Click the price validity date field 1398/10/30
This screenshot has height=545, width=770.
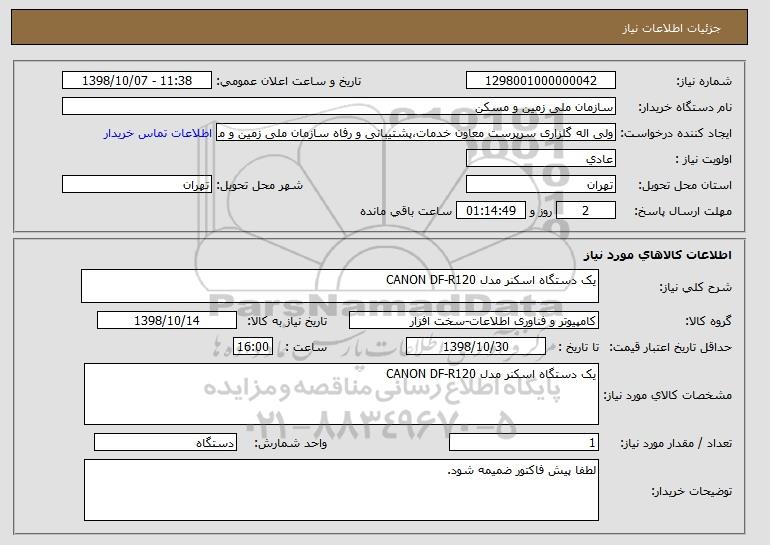[476, 347]
